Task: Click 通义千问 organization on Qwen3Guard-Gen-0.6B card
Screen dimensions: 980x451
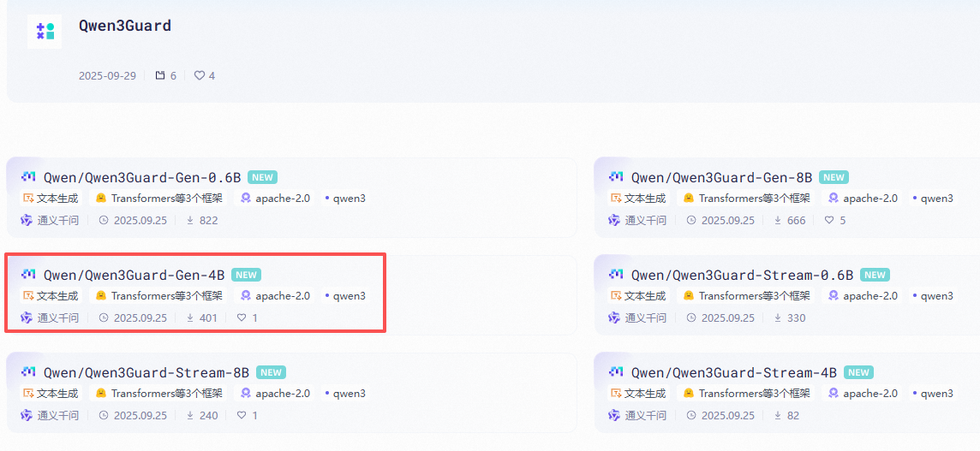Action: pos(50,221)
